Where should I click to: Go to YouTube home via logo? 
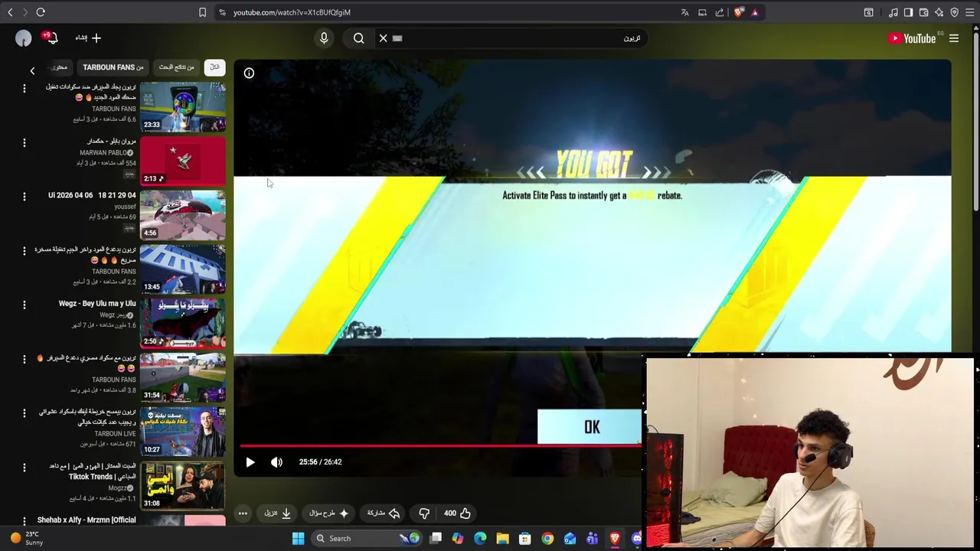[x=912, y=38]
